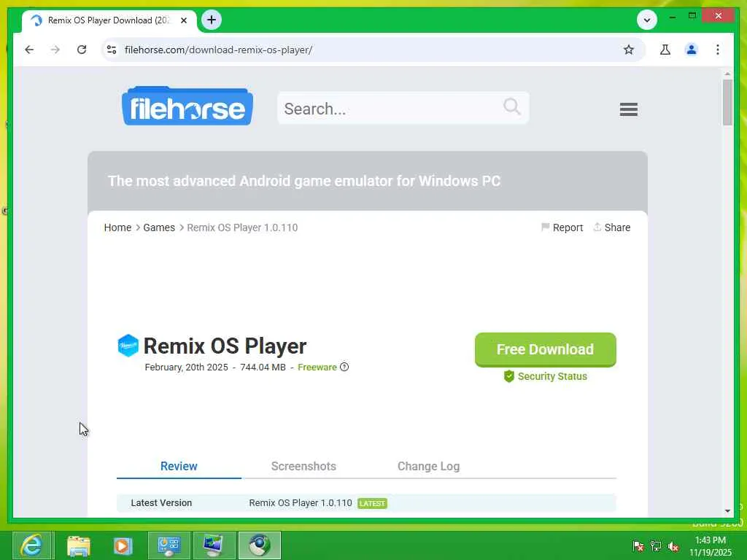Click the LATEST badge

[x=372, y=503]
